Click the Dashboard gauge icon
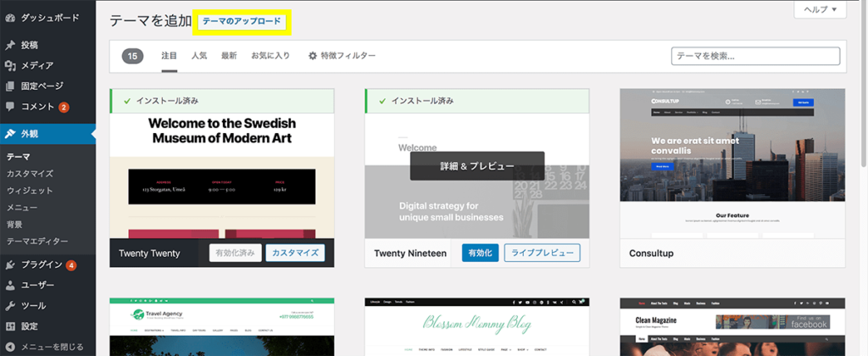The image size is (868, 356). (x=9, y=18)
